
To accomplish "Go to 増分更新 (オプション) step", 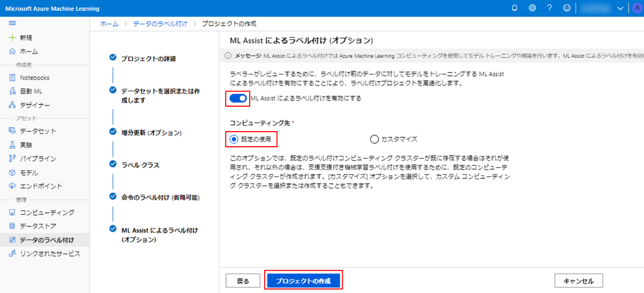I will 151,133.
